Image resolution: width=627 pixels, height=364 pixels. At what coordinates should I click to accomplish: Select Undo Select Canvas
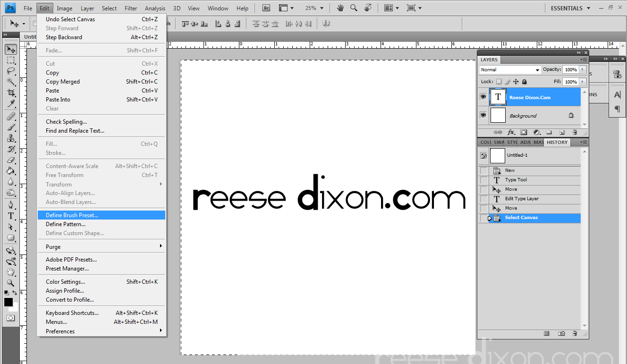[102, 19]
